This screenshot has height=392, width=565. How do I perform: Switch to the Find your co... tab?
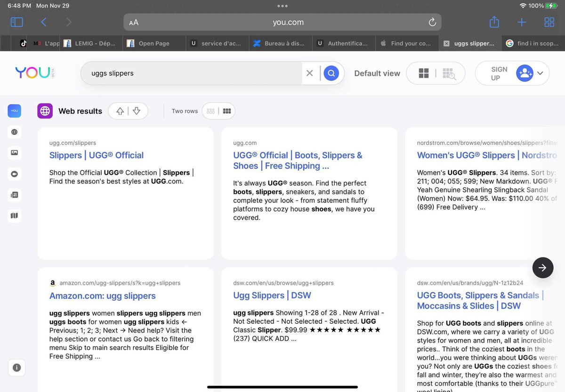(x=408, y=43)
